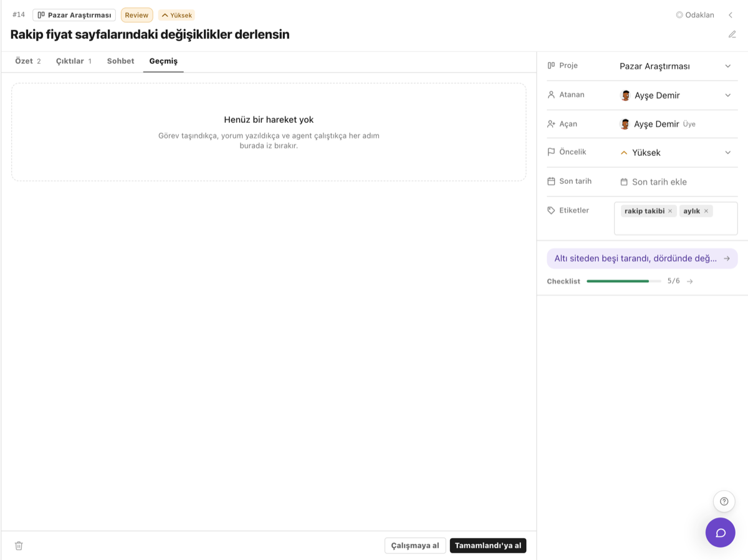The image size is (748, 560).
Task: Click the calendar icon beside Son tarih ekle
Action: (x=624, y=182)
